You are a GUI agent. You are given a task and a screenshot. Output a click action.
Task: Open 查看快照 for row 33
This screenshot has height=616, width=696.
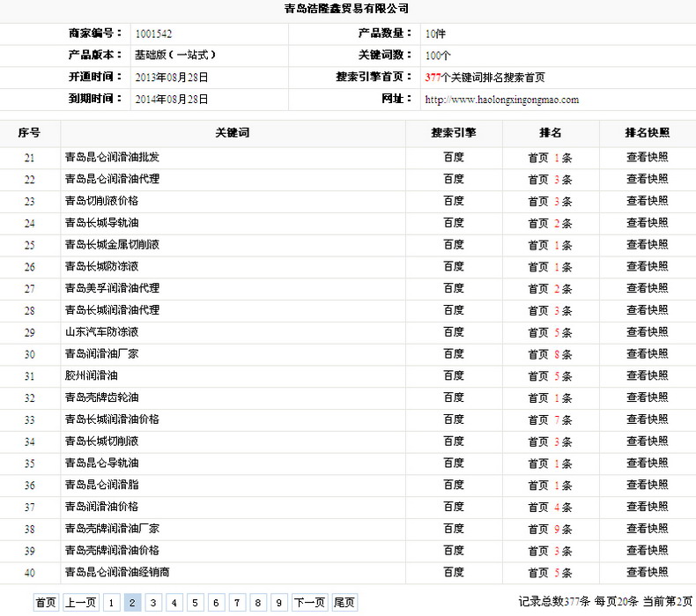pos(648,419)
